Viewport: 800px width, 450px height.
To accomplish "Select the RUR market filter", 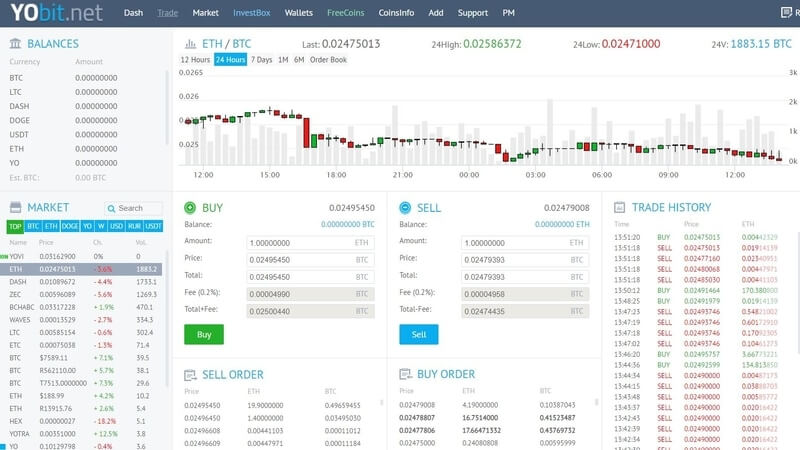I will coord(134,226).
